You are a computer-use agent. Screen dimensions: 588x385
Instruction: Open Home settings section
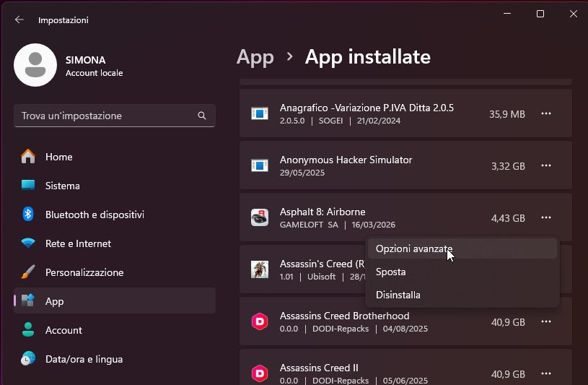(x=115, y=157)
